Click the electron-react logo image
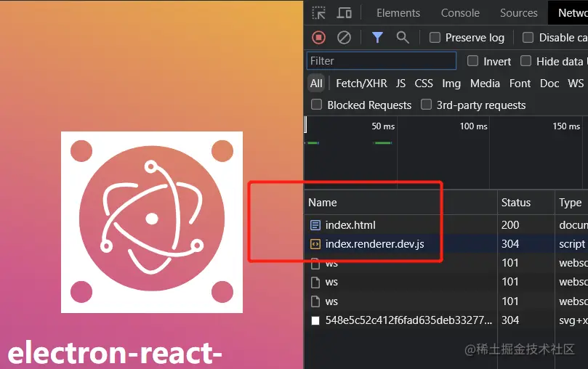This screenshot has width=588, height=369. (x=152, y=222)
